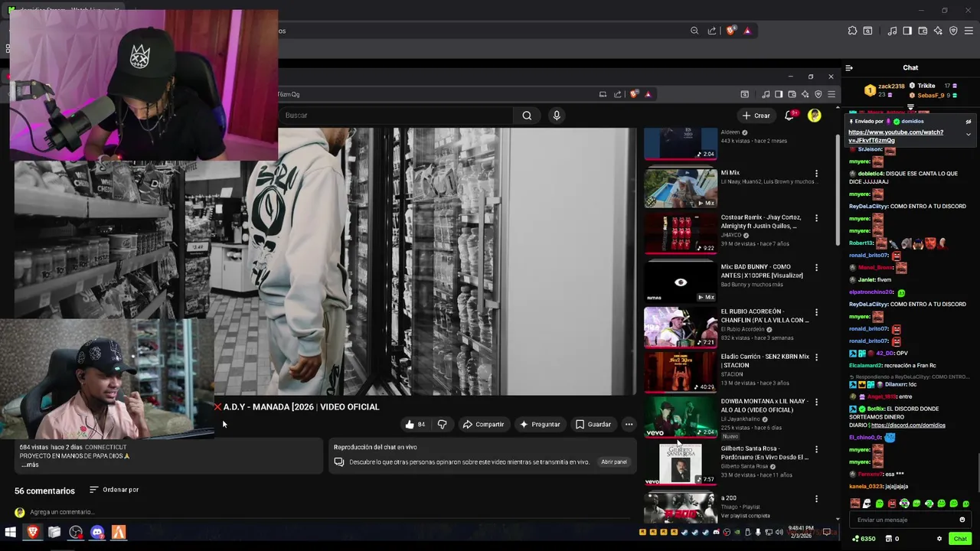980x551 pixels.
Task: Open outer browser hamburger menu
Action: coord(969,31)
